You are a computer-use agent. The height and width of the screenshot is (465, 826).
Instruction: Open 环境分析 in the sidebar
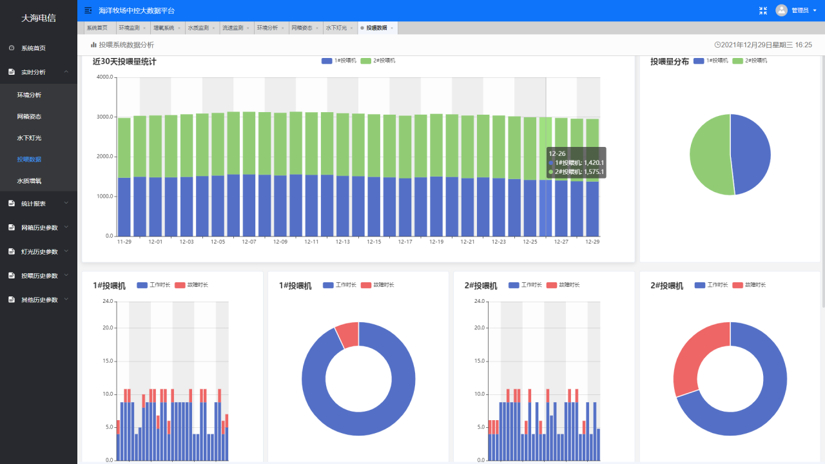29,95
